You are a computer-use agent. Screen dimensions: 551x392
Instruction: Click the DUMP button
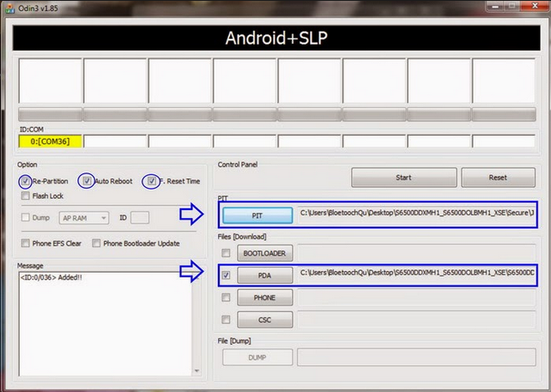[257, 357]
